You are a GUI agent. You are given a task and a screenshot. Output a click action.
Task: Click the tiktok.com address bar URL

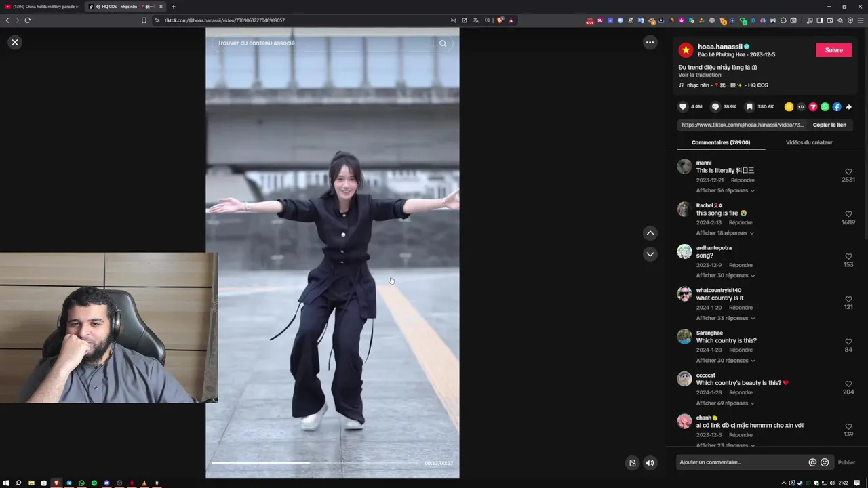click(224, 20)
